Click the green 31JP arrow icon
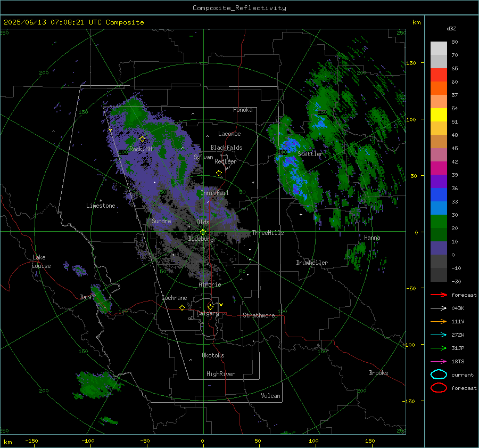This screenshot has width=479, height=448. [x=439, y=348]
